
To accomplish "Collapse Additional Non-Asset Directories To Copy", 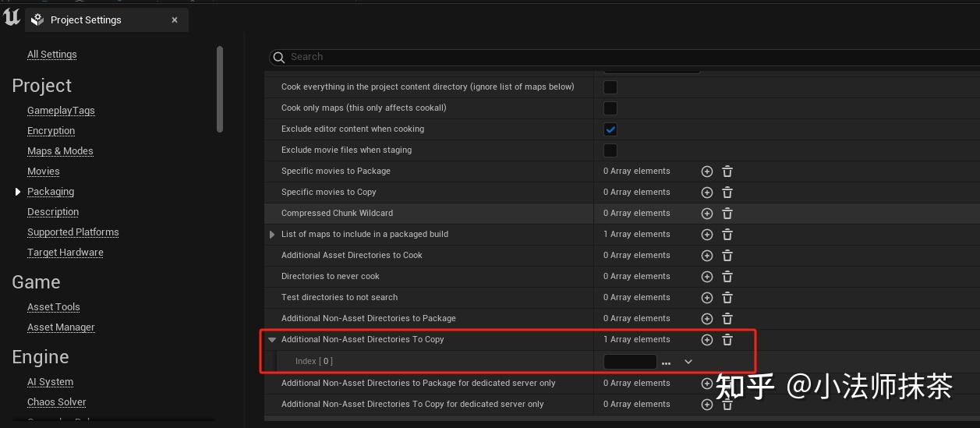I will tap(272, 340).
